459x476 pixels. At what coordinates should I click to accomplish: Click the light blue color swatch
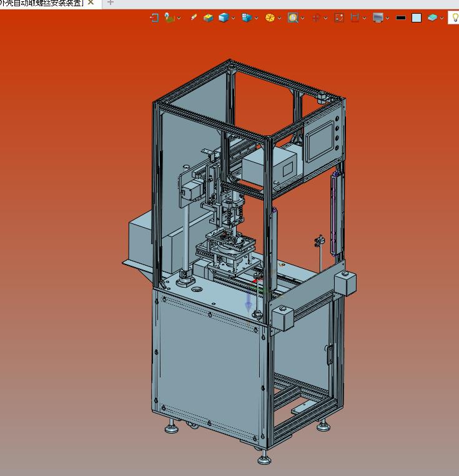[417, 17]
